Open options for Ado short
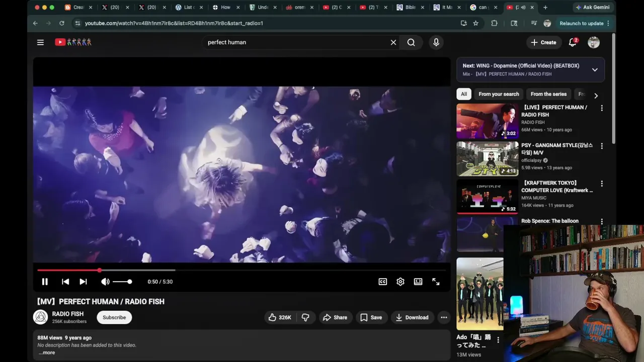 [x=498, y=340]
